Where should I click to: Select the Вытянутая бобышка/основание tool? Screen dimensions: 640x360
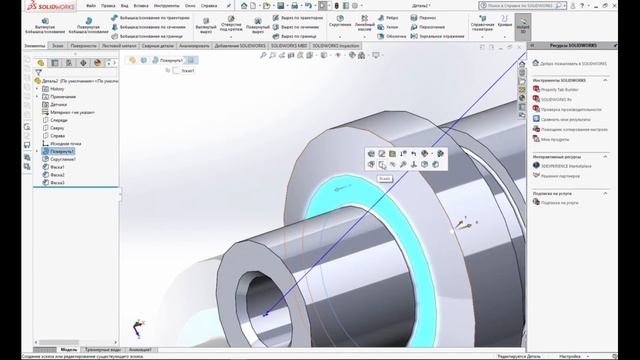45,25
